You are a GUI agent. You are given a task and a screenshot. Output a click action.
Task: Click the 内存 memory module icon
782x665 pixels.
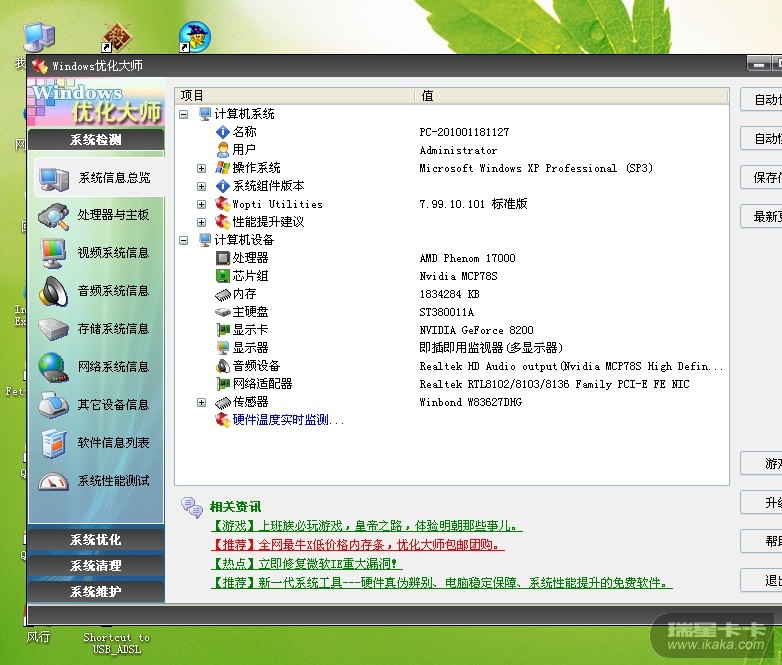[x=222, y=294]
